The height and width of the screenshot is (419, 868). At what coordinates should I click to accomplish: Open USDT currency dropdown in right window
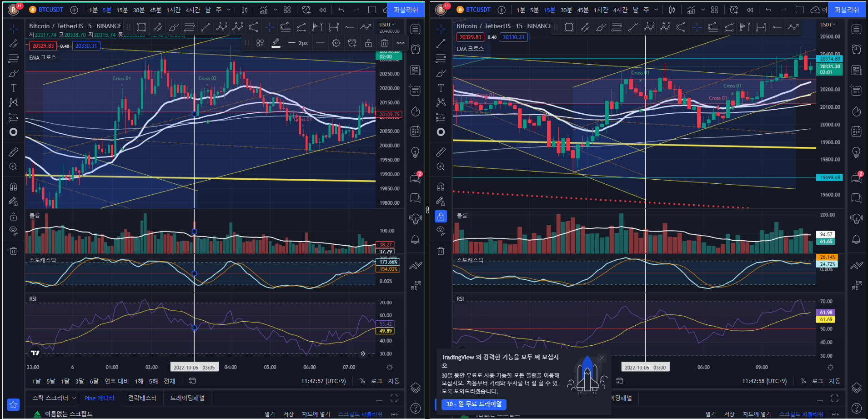coord(828,25)
